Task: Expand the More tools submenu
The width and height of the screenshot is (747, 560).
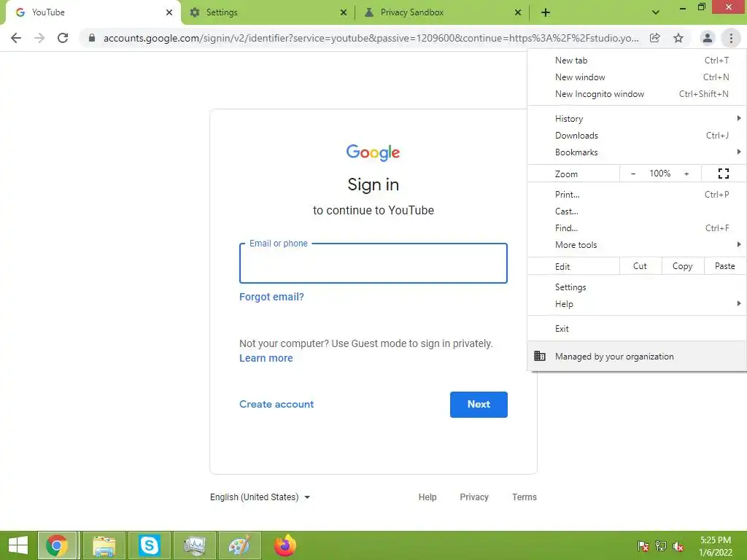Action: pyautogui.click(x=637, y=245)
